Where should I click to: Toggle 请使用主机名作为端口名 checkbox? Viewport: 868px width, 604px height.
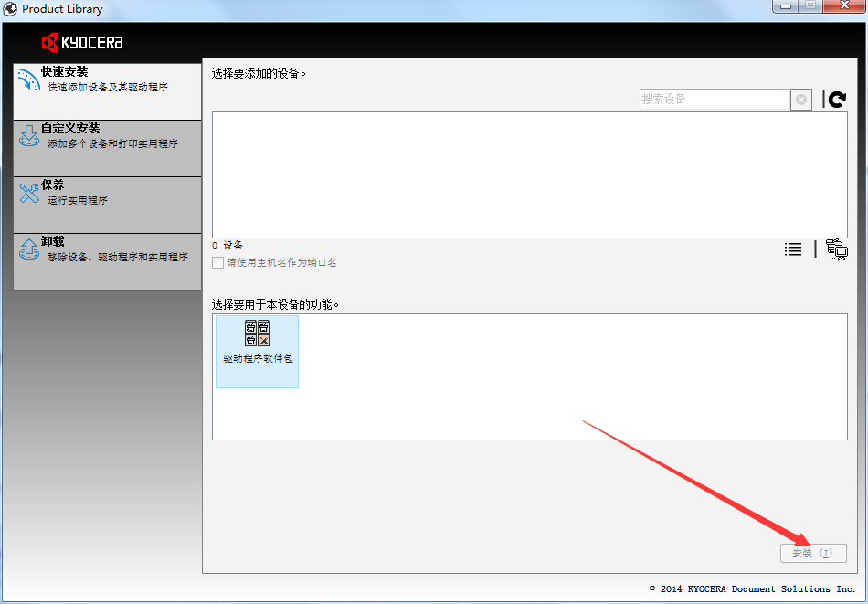pyautogui.click(x=218, y=262)
